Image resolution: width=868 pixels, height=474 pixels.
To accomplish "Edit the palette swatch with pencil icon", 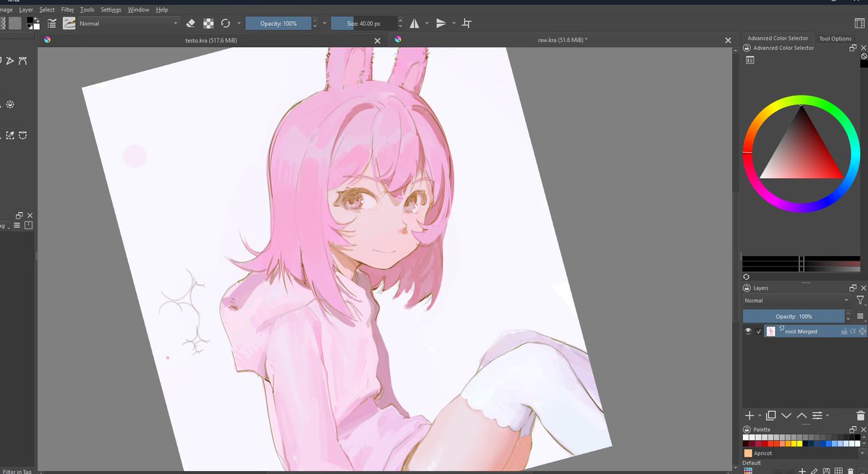I will [x=814, y=471].
